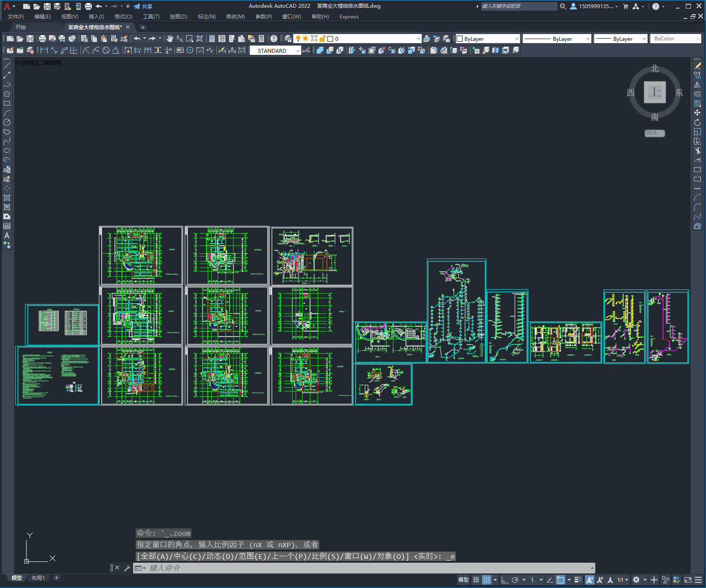Toggle the drawing grid display
The height and width of the screenshot is (588, 706).
(x=476, y=580)
